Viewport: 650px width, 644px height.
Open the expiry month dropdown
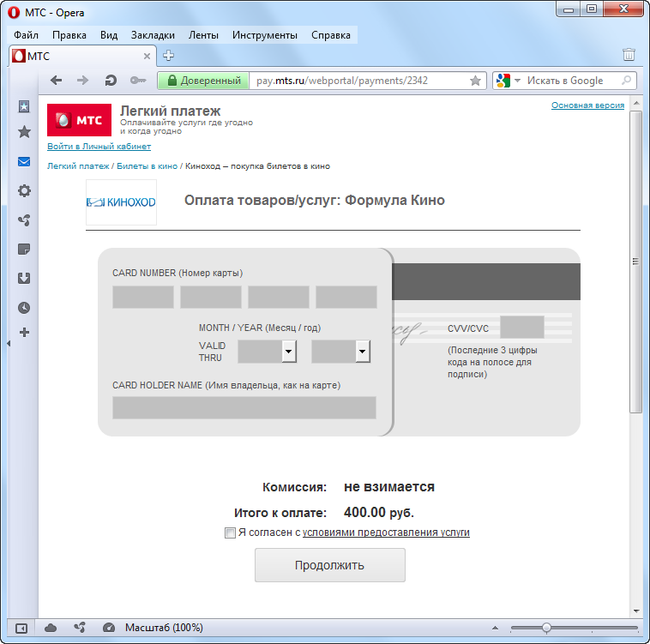(x=289, y=352)
